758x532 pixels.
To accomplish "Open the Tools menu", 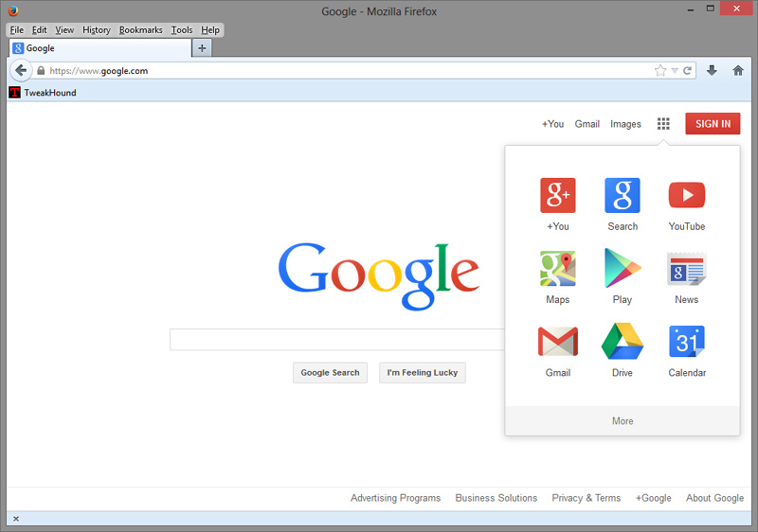I will coord(182,30).
